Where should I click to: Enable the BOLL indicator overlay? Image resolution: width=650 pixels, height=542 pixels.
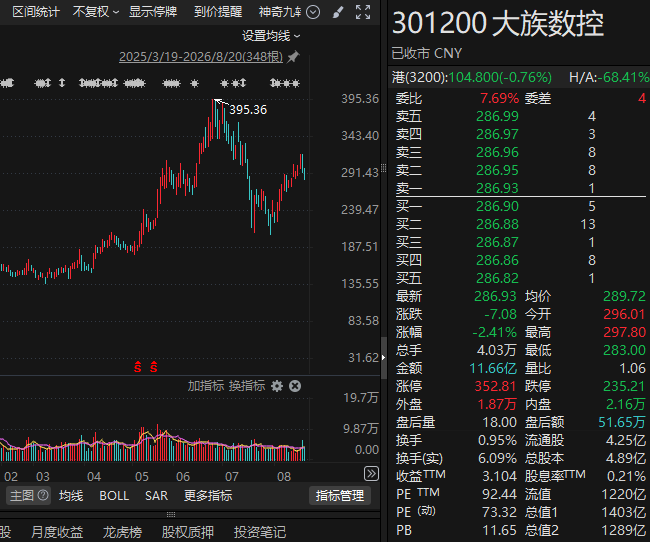coord(114,496)
